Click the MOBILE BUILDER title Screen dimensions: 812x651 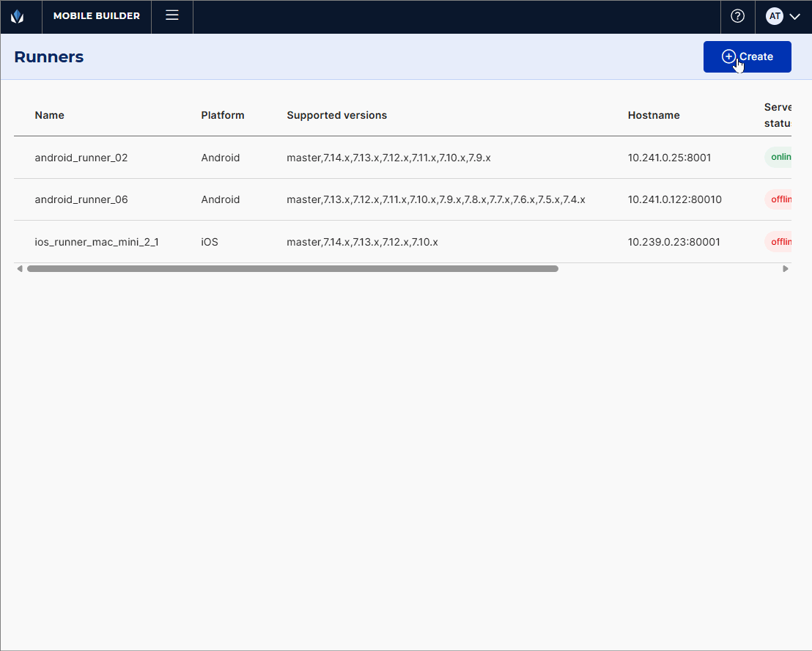point(97,16)
